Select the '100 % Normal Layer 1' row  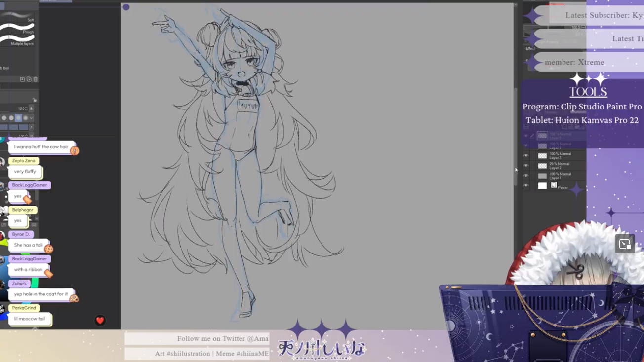pos(554,176)
